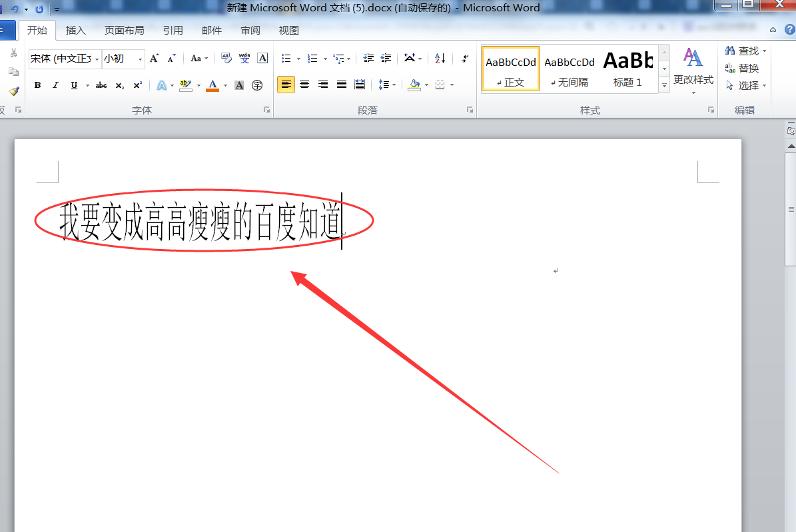This screenshot has width=796, height=532.
Task: Open 开始 ribbon tab
Action: tap(37, 30)
